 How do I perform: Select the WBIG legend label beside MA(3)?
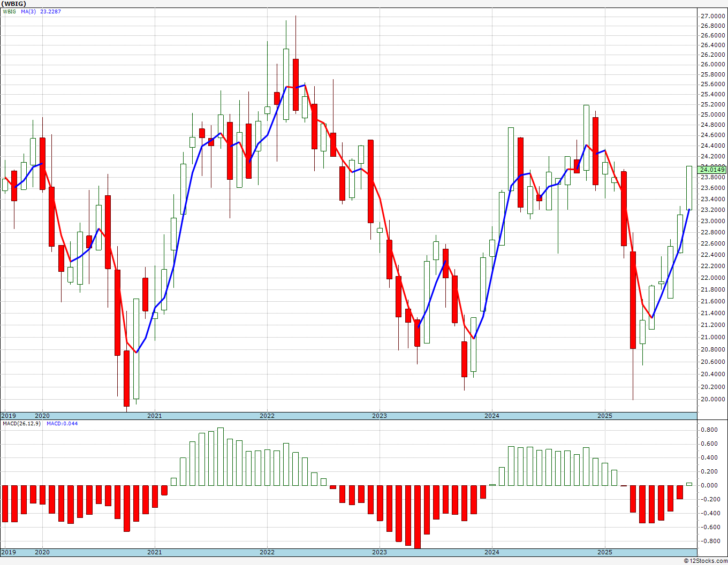point(9,11)
